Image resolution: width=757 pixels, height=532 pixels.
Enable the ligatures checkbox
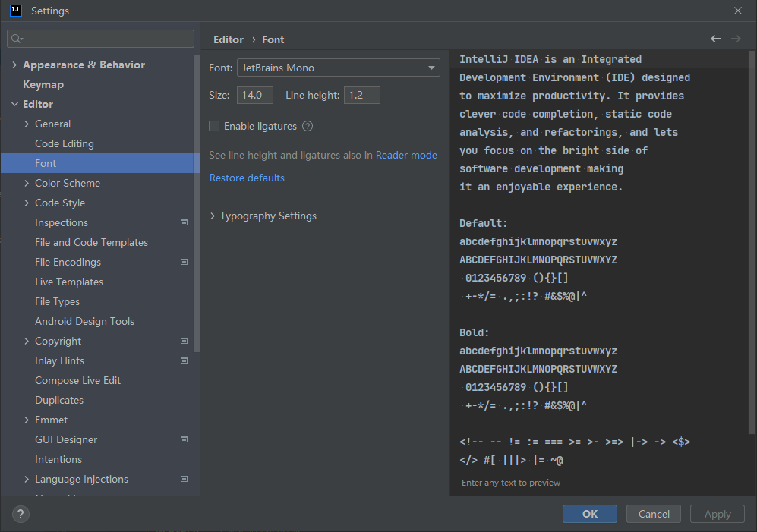215,127
